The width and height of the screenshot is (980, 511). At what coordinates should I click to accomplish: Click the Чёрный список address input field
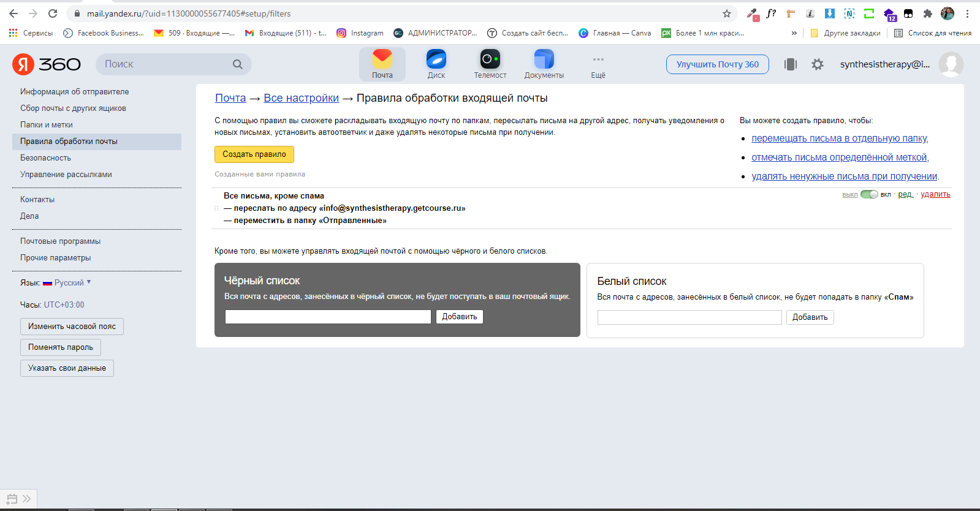(328, 317)
